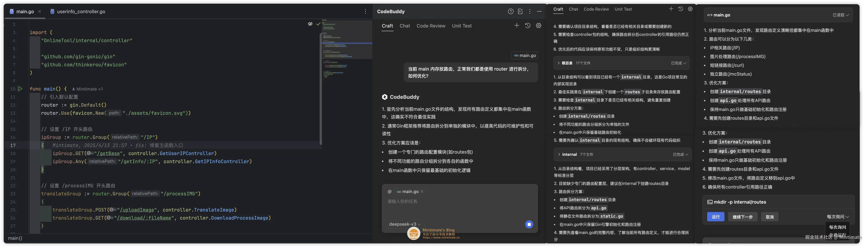Remove the main.go chip from the task input
The width and height of the screenshot is (868, 246).
pyautogui.click(x=421, y=192)
